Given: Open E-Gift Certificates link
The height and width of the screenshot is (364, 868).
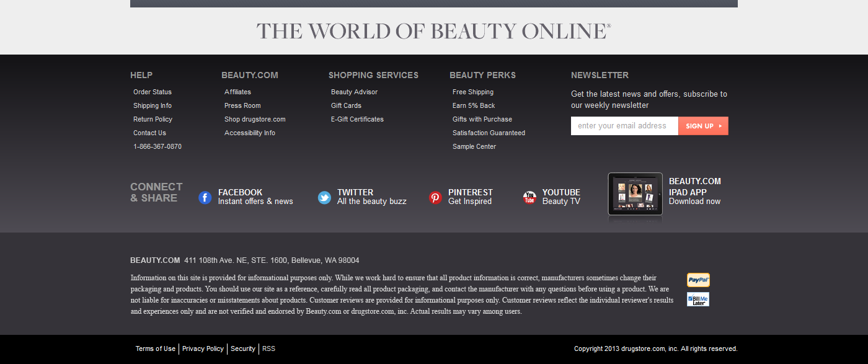Looking at the screenshot, I should (x=357, y=119).
